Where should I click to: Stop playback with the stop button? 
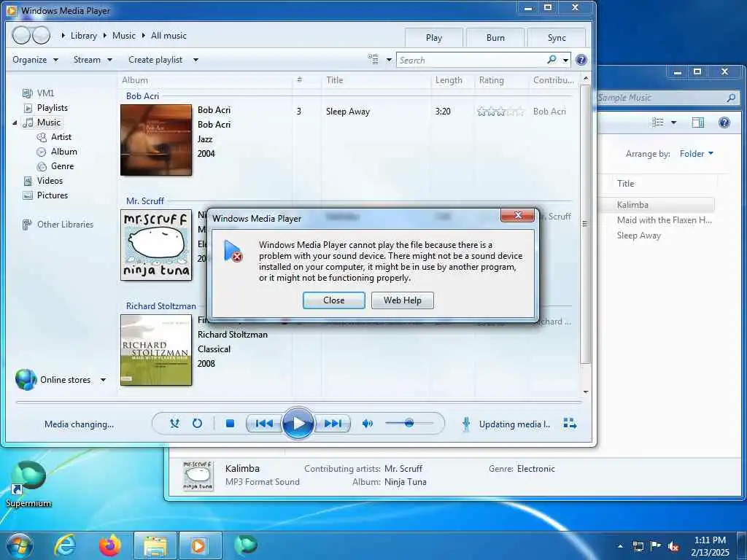click(230, 424)
